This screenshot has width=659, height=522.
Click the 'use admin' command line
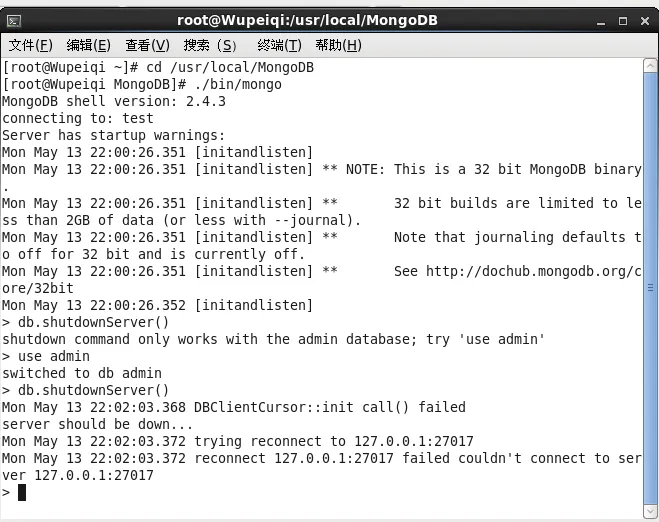pos(46,356)
